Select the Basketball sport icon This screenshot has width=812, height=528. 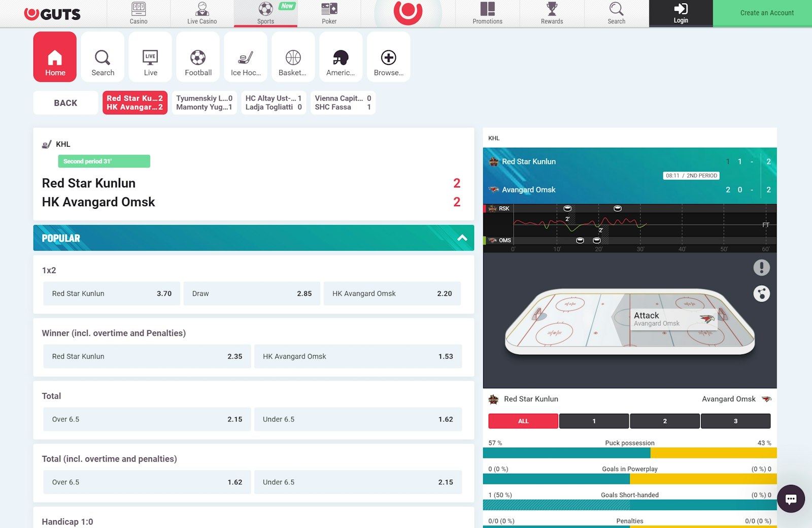293,57
